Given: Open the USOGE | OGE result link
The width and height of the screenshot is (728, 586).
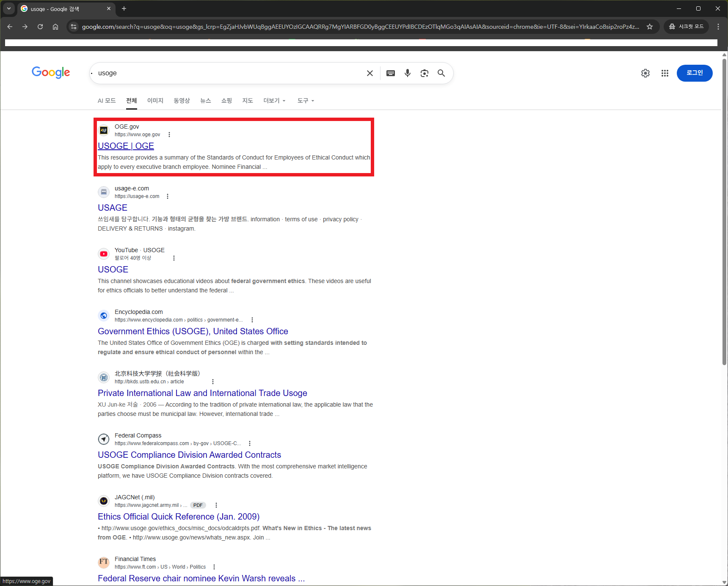Looking at the screenshot, I should point(126,146).
